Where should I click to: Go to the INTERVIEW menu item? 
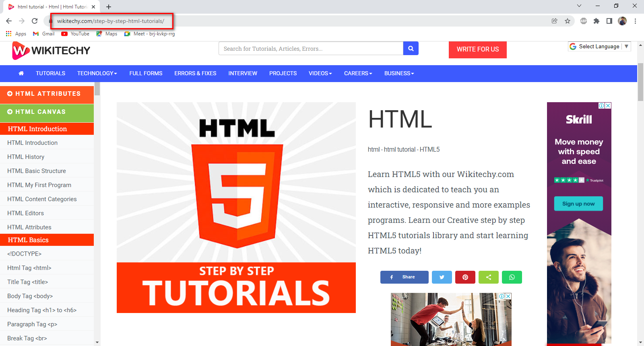(x=242, y=73)
